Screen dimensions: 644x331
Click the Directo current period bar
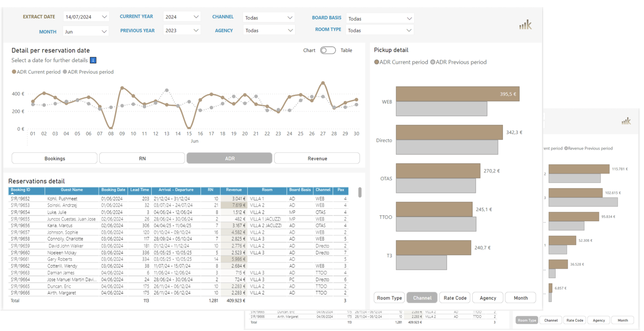[449, 132]
